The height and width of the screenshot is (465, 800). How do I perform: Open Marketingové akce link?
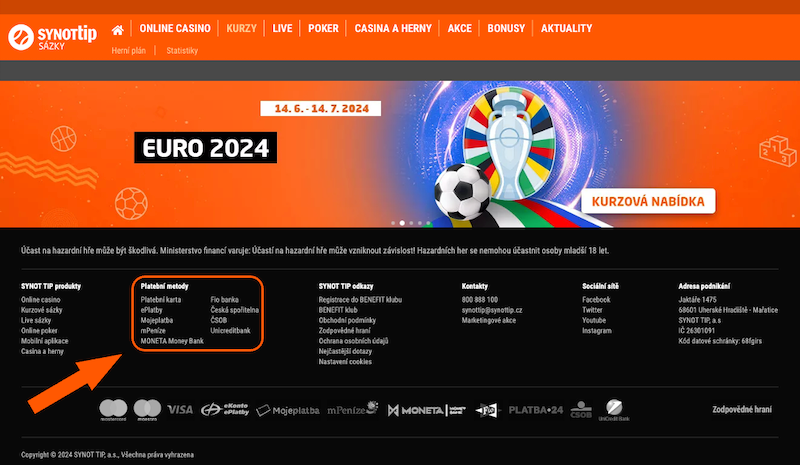point(489,320)
